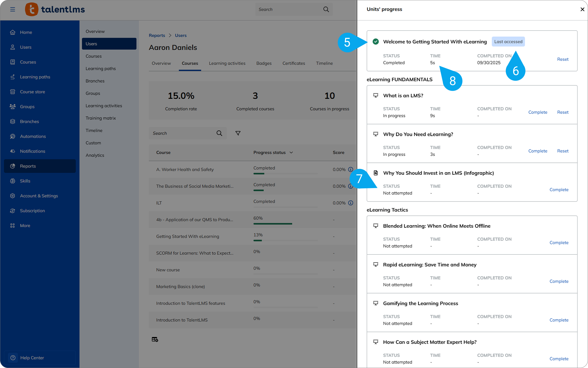Click the Reports breadcrumb link
This screenshot has width=588, height=368.
point(157,36)
